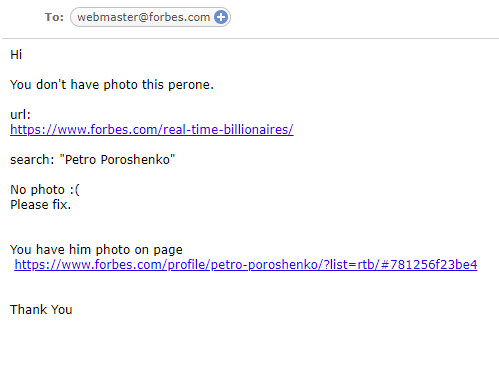This screenshot has width=499, height=374.
Task: Click the "No photo :(" line
Action: (x=45, y=190)
